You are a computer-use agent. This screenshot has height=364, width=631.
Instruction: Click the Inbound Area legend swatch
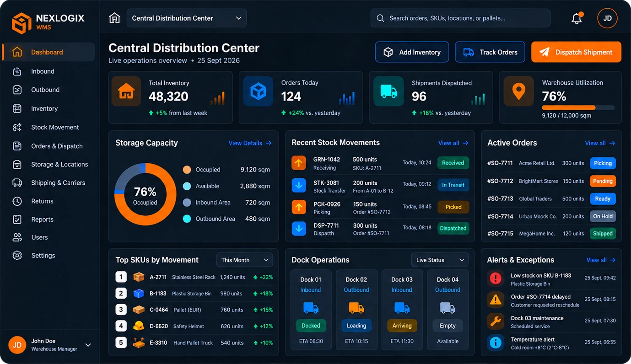coord(187,203)
